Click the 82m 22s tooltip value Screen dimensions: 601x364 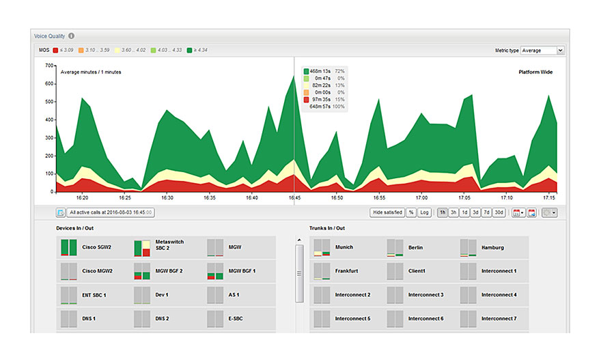point(321,85)
